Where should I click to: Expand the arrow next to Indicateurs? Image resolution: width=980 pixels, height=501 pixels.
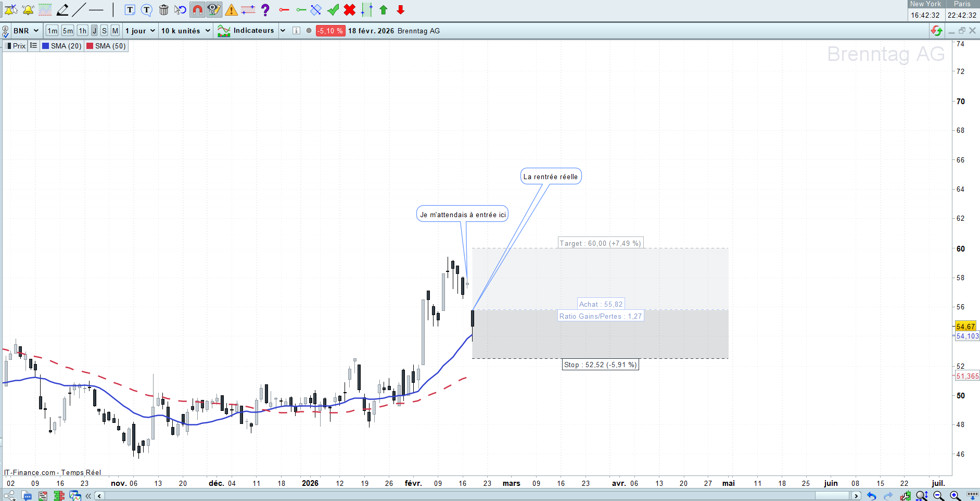[x=283, y=31]
